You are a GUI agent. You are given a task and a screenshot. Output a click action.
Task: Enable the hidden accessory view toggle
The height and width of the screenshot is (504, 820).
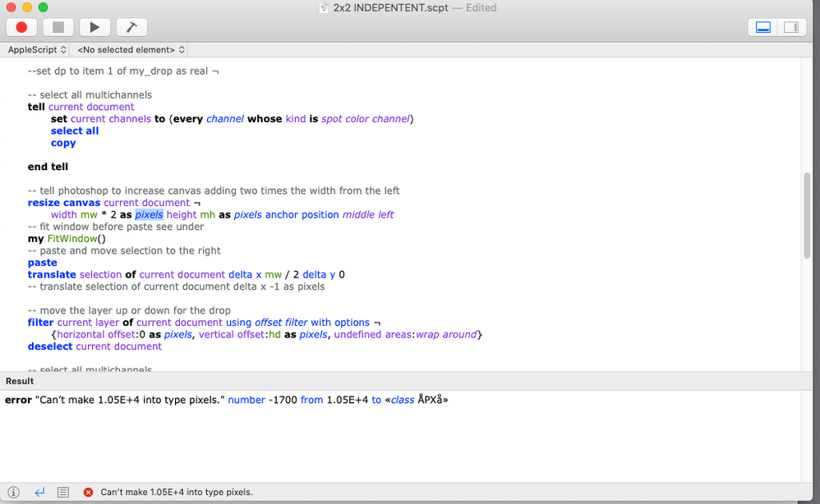pos(791,26)
